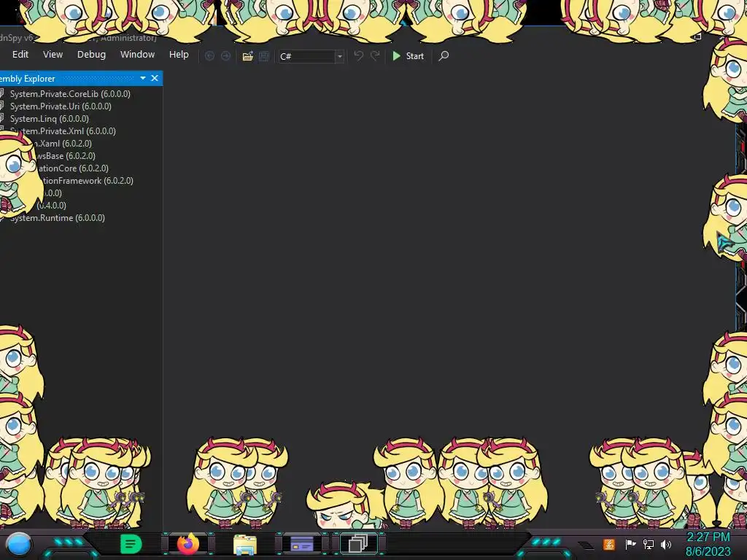Close the Assembly Explorer panel
Screen dimensions: 747x560
[155, 78]
